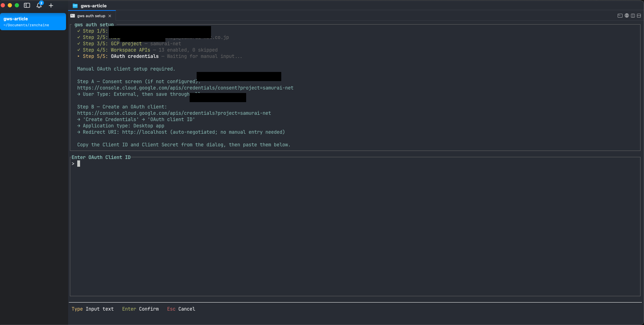
Task: Create a new session with the plus icon
Action: pyautogui.click(x=51, y=6)
